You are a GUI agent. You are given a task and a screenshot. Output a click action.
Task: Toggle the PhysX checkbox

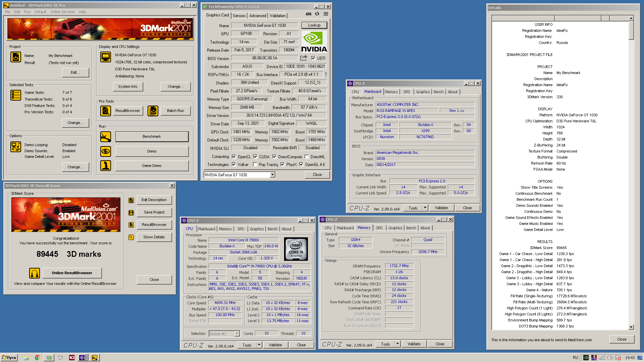(x=282, y=164)
